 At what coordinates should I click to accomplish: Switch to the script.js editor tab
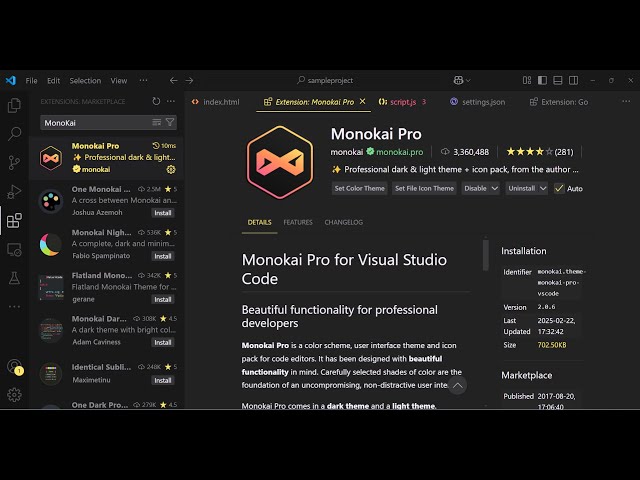[402, 102]
